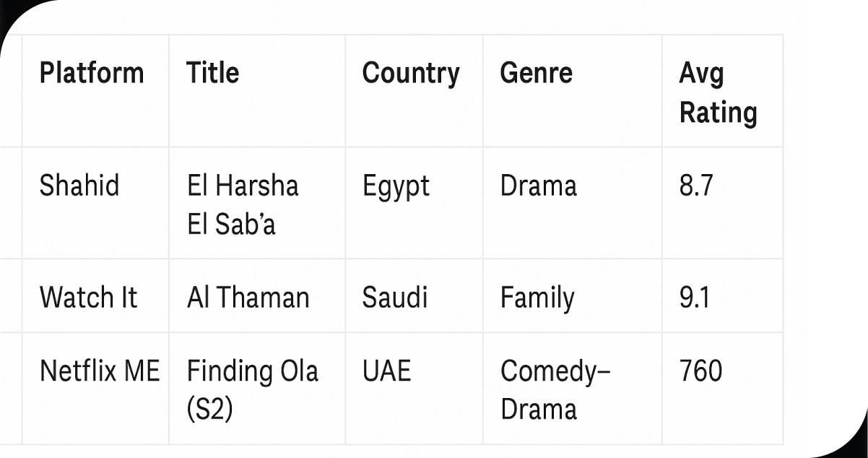Select the Family genre cell
This screenshot has width=868, height=458.
[x=537, y=298]
